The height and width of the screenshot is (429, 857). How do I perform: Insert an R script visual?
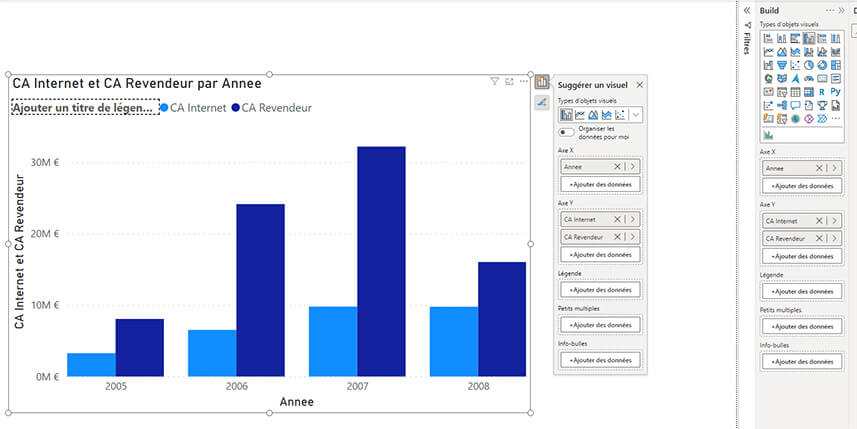point(822,92)
